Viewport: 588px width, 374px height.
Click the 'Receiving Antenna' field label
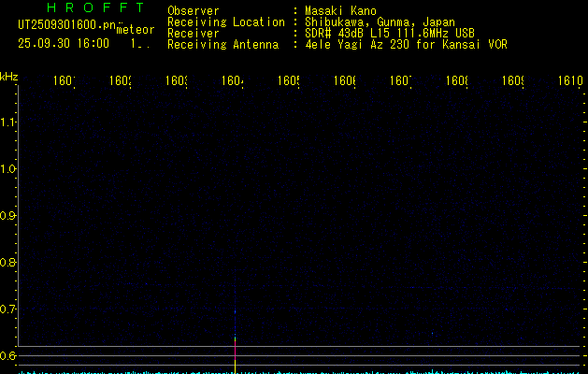[222, 45]
